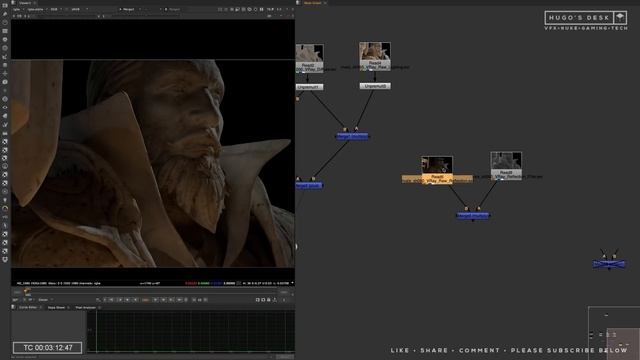Select the disabled crossed-out Merge node
Viewport: 640px width, 360px height.
609,264
